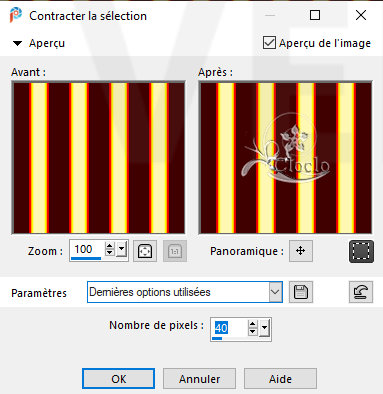Open the Paramètres presets dropdown
Screen dimensions: 383x394
275,292
